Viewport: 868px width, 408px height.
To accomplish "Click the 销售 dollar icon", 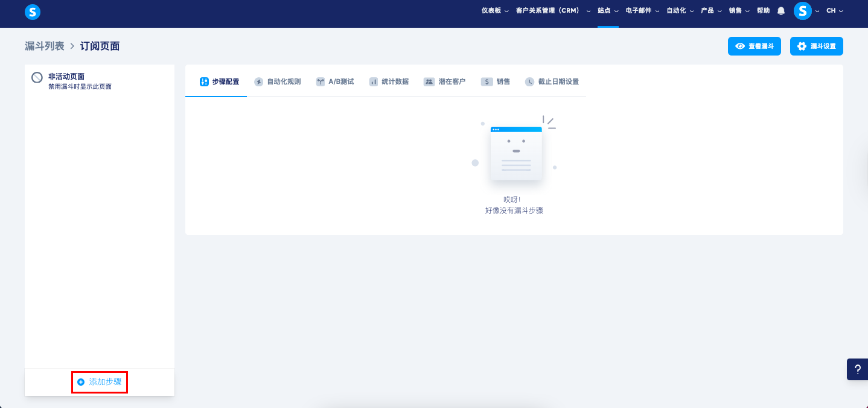I will pos(487,81).
